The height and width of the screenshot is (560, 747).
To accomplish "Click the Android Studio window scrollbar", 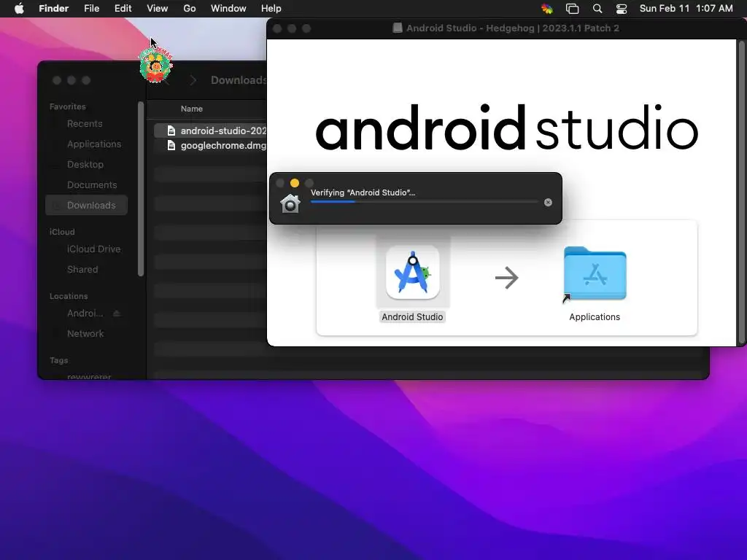I will tap(741, 192).
